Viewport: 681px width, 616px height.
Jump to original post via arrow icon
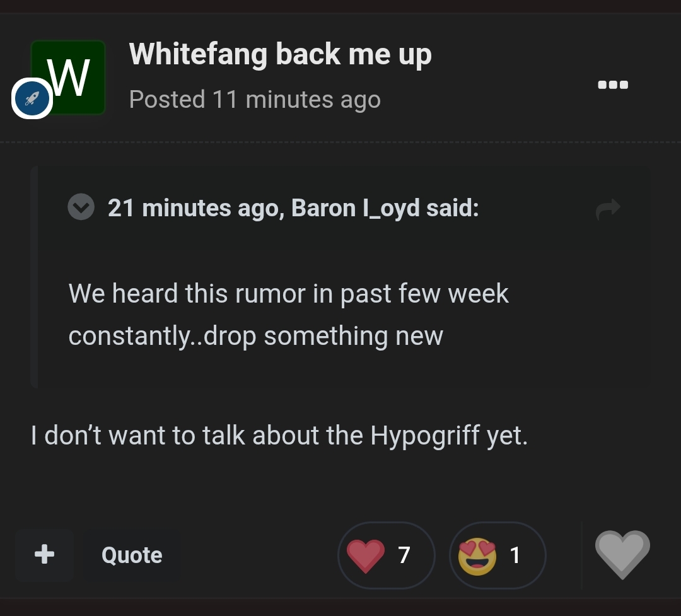(x=608, y=209)
